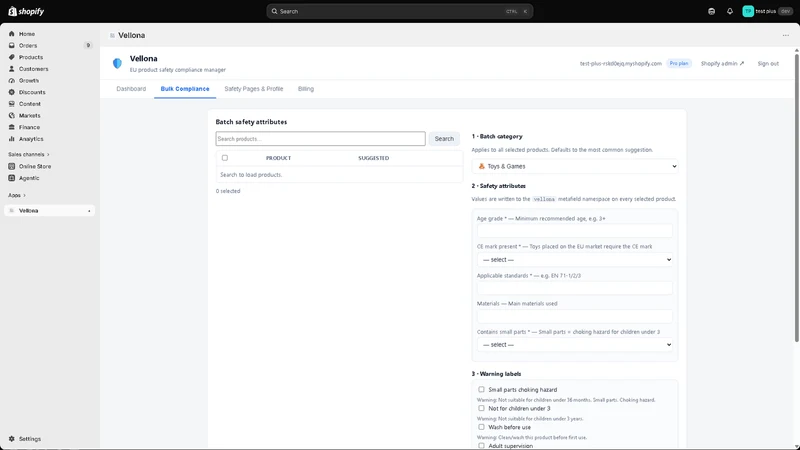Click the Pro plan badge
This screenshot has width=800, height=450.
pyautogui.click(x=679, y=63)
